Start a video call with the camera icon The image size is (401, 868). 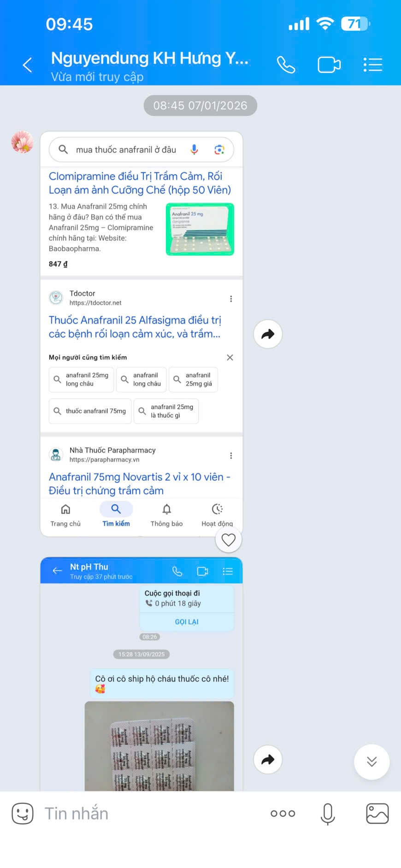pos(329,65)
